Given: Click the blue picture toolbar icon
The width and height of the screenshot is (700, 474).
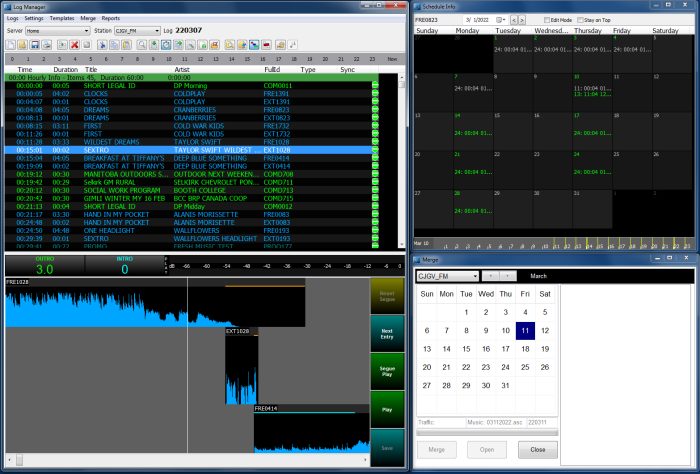Looking at the screenshot, I should click(254, 45).
